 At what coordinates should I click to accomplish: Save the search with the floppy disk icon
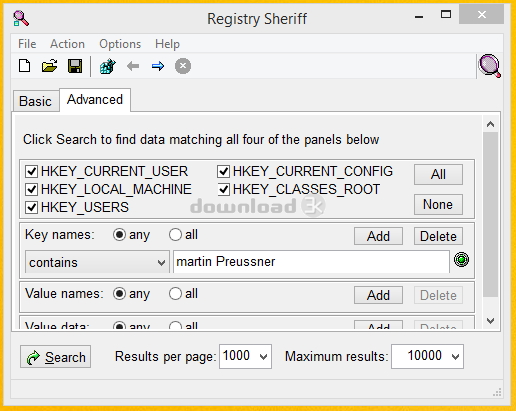pyautogui.click(x=75, y=66)
